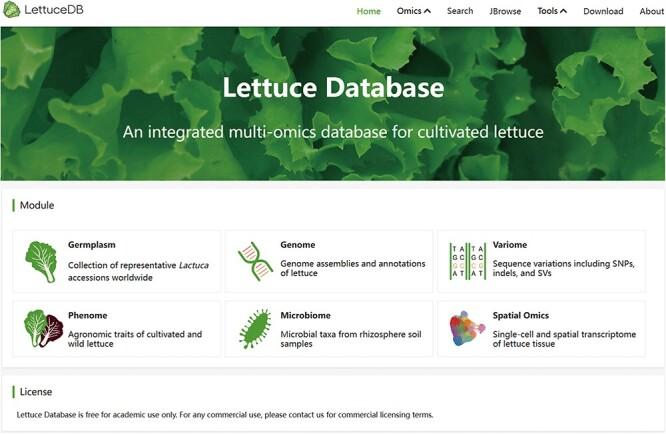
Task: Go to the Home tab
Action: (x=369, y=11)
